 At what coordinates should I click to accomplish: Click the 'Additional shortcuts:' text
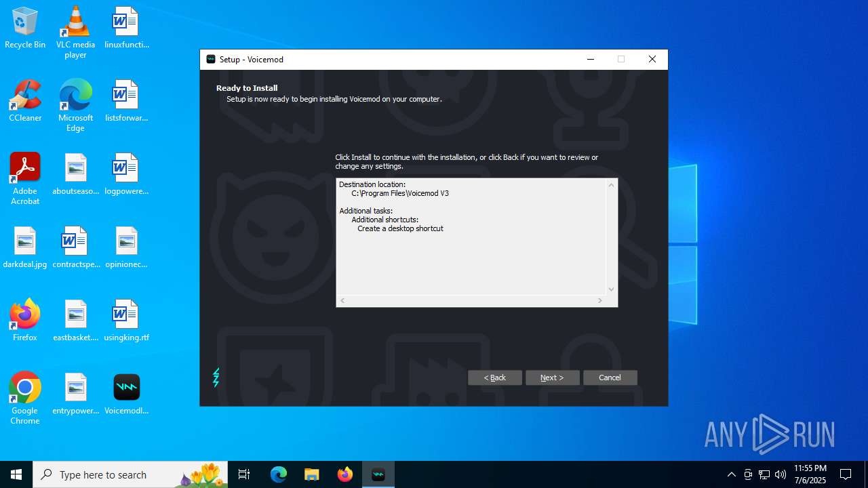tap(384, 220)
